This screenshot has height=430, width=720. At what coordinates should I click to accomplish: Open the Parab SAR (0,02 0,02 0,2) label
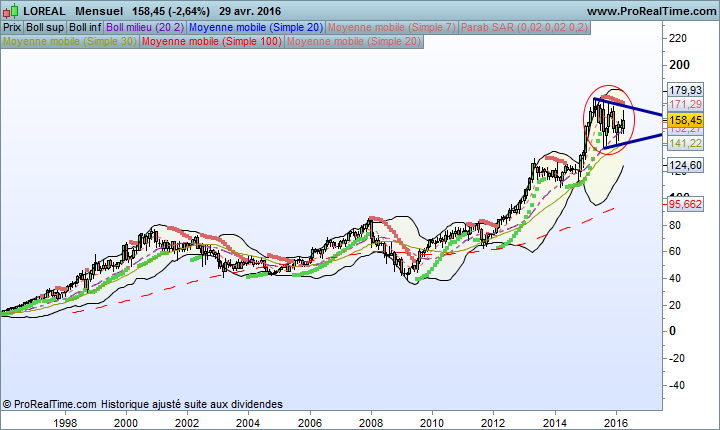(524, 28)
